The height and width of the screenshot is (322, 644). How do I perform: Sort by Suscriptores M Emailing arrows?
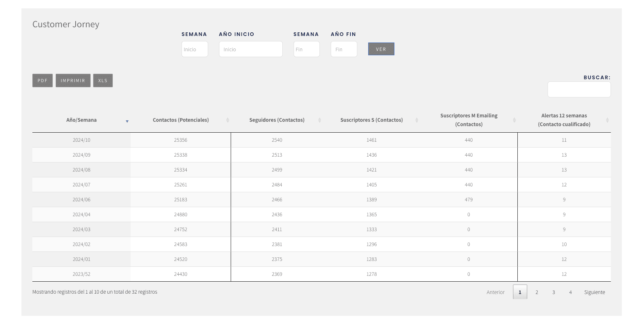point(514,120)
